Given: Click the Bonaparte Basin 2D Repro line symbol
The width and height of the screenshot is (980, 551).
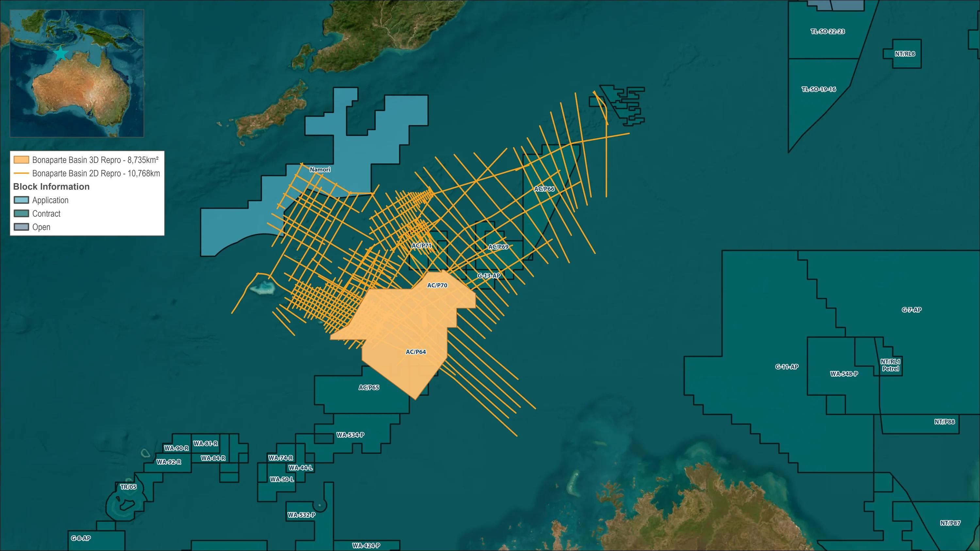Looking at the screenshot, I should click(21, 173).
